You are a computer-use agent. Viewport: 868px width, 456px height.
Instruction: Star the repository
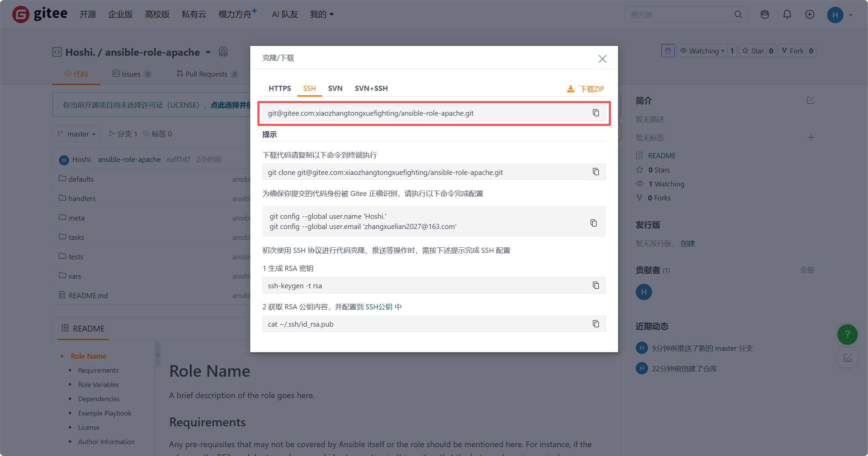click(x=753, y=51)
